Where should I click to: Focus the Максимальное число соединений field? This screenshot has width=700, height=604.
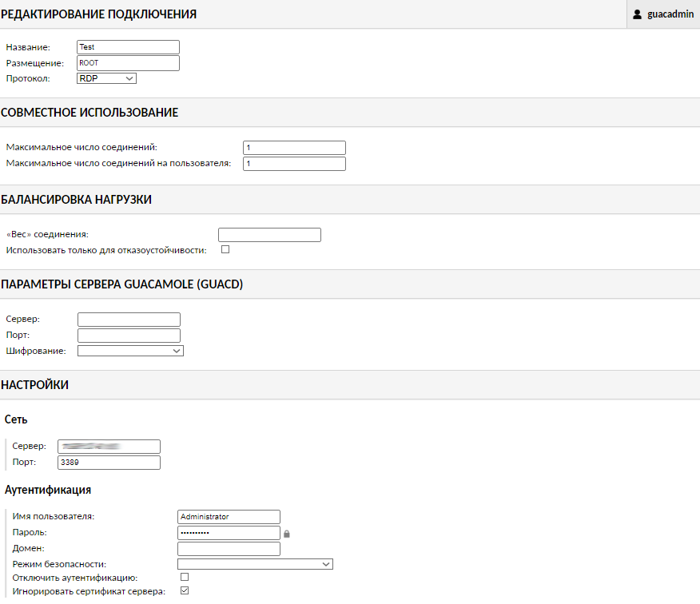(x=294, y=148)
